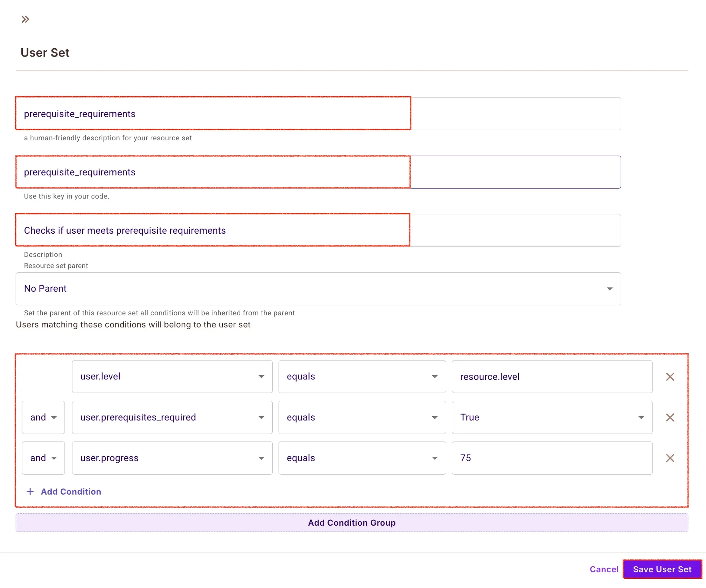Click the plus icon beside Add Condition
The image size is (706, 588).
pyautogui.click(x=30, y=491)
